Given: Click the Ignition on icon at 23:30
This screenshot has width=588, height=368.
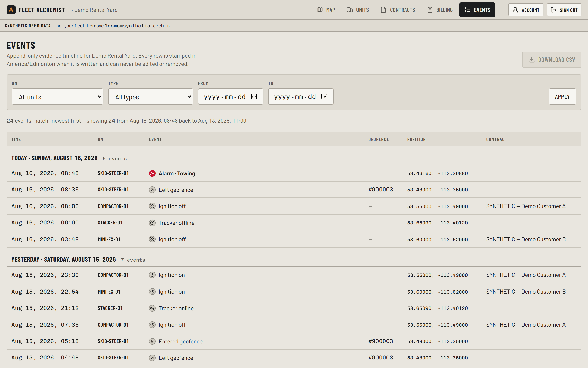Looking at the screenshot, I should [152, 275].
